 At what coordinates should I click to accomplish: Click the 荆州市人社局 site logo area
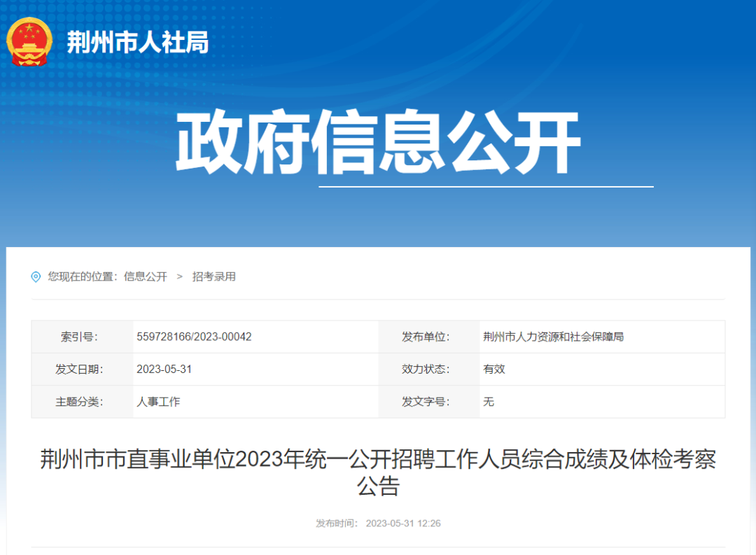(115, 41)
